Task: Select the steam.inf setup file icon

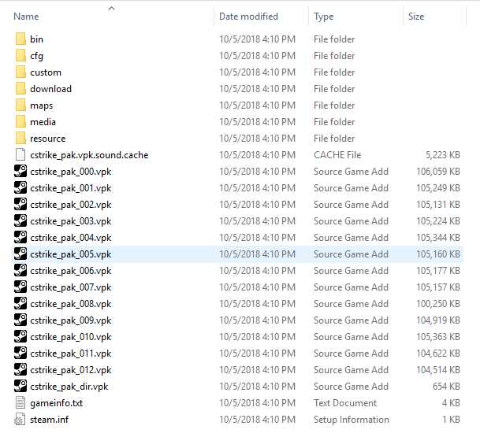Action: 20,420
